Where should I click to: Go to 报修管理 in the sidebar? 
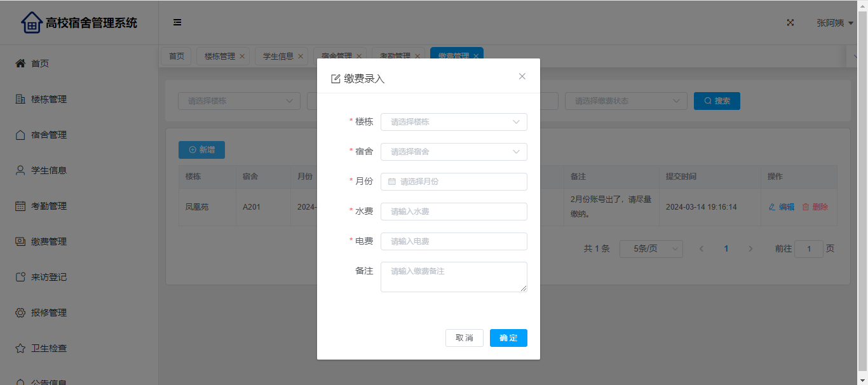[x=49, y=313]
